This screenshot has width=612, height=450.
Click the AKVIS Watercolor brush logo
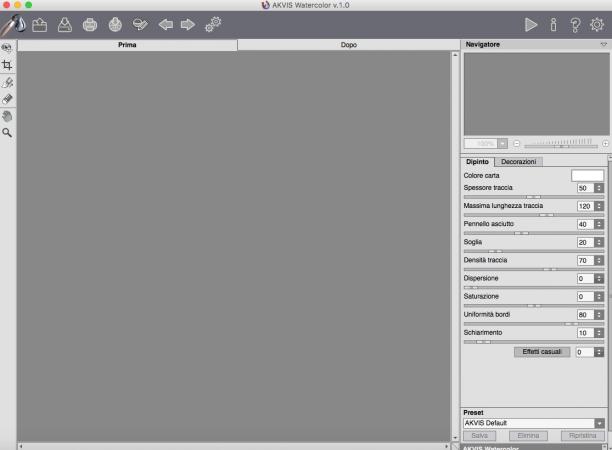(x=14, y=25)
